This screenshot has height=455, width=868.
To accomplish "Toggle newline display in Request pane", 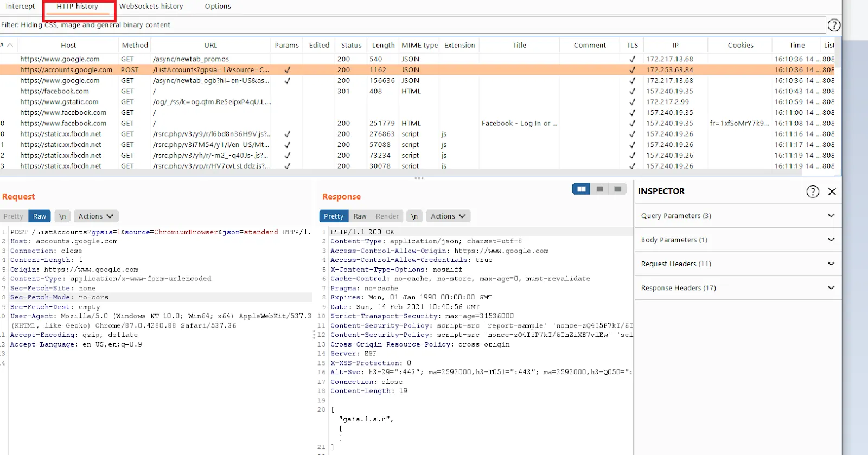I will point(62,216).
